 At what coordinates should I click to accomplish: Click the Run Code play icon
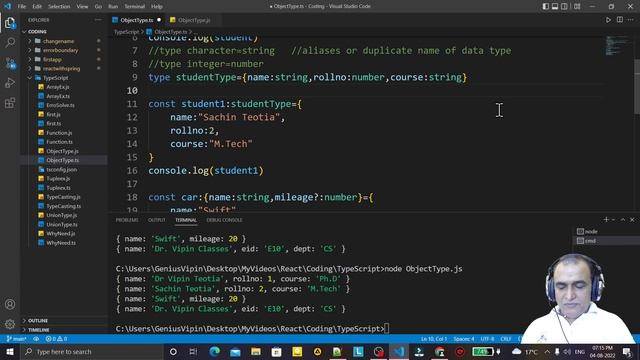pos(608,20)
